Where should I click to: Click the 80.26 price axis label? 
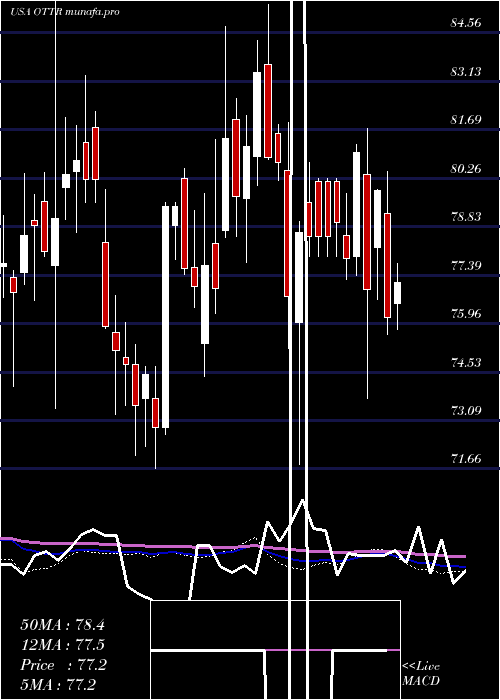tap(466, 169)
